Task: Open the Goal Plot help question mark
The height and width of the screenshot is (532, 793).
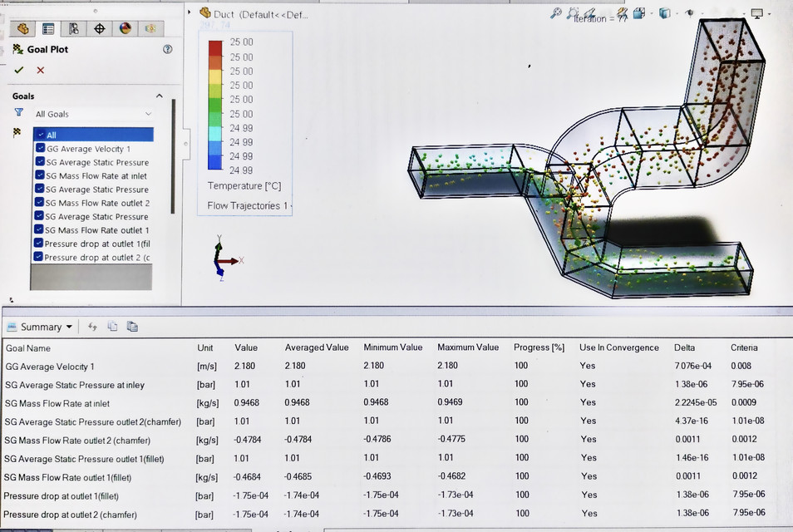Action: pos(167,49)
